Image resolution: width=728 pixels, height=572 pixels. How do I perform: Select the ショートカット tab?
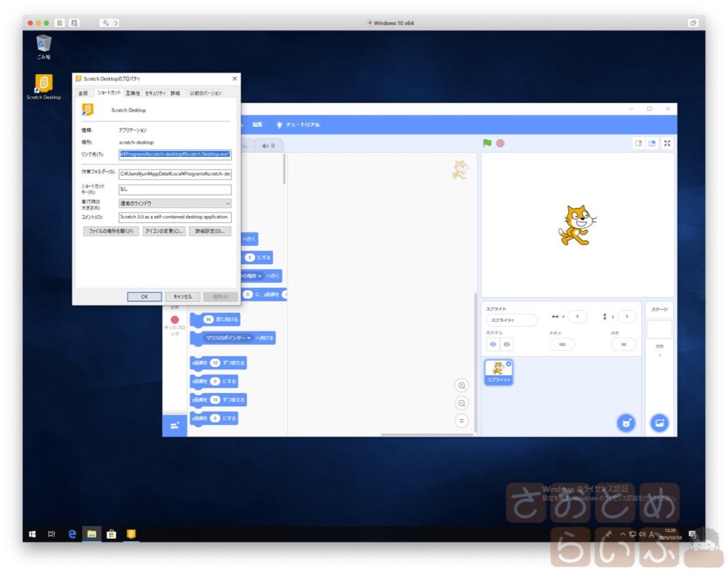pyautogui.click(x=109, y=93)
